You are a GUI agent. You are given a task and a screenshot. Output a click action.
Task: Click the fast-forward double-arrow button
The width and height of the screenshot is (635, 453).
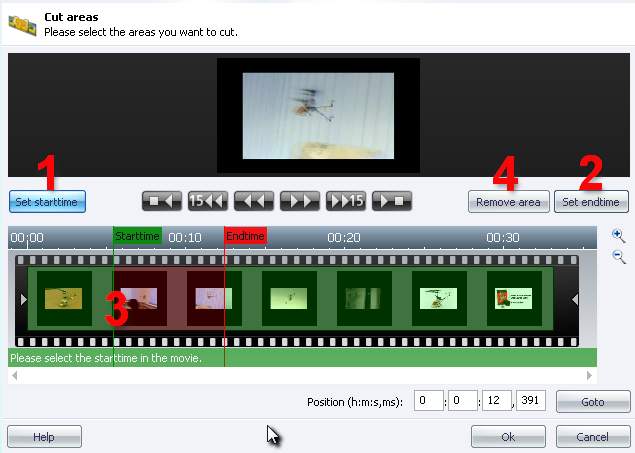(300, 201)
